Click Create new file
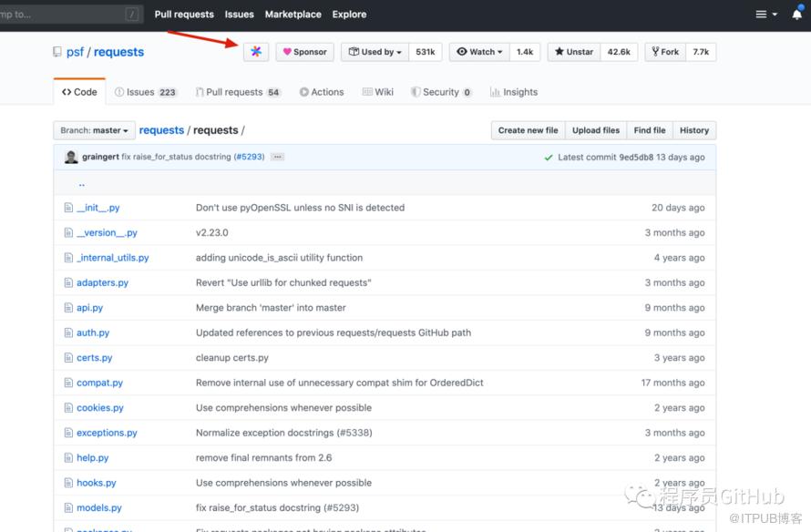 coord(529,130)
